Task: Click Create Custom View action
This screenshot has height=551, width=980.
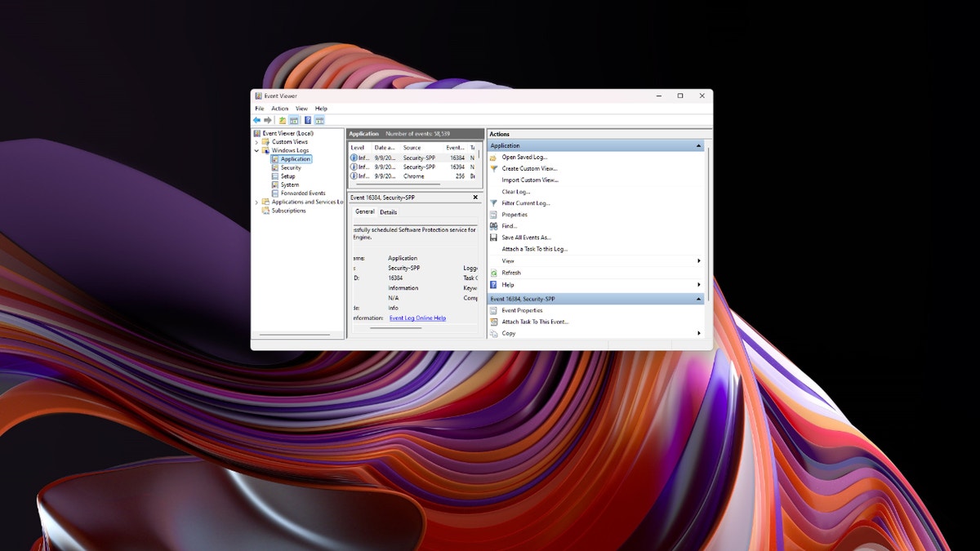Action: (x=529, y=168)
